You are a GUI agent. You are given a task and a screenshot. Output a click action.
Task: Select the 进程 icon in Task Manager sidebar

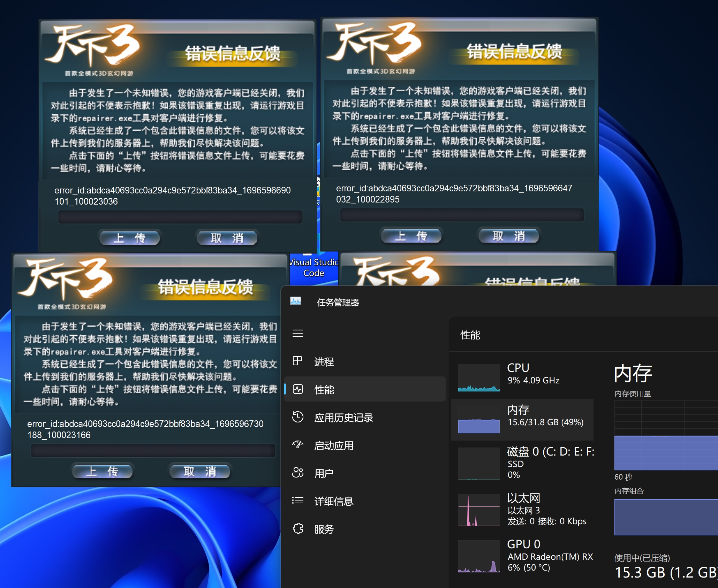[x=297, y=361]
